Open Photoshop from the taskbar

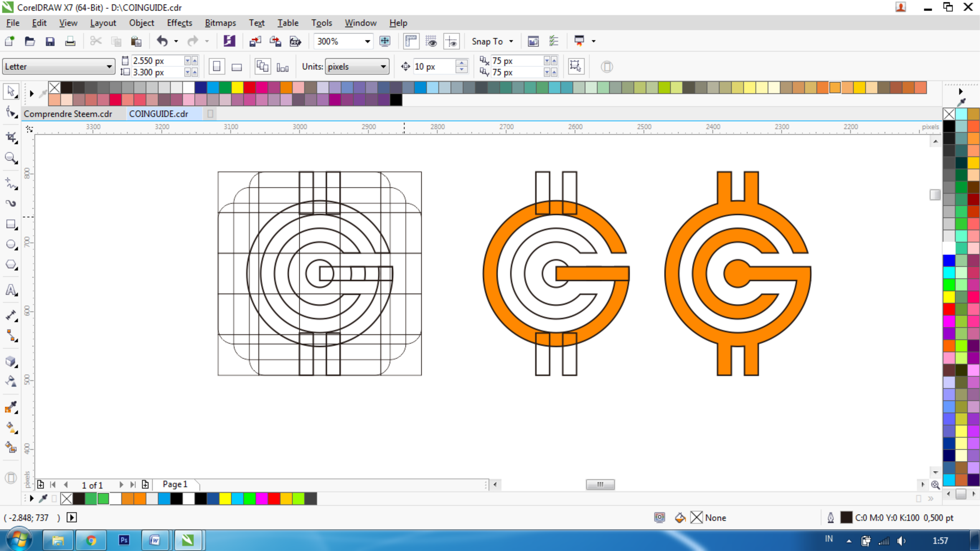pos(124,540)
